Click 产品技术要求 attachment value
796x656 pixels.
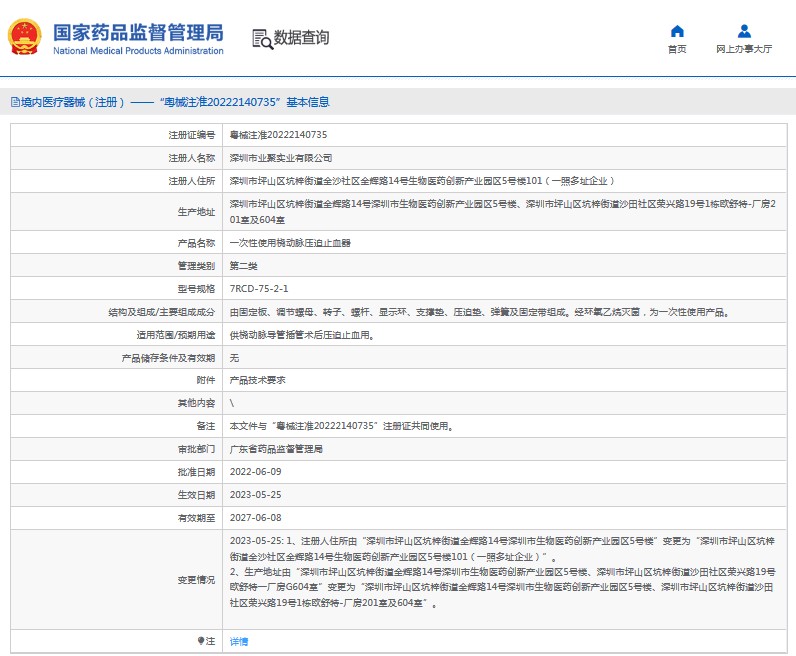[x=257, y=380]
